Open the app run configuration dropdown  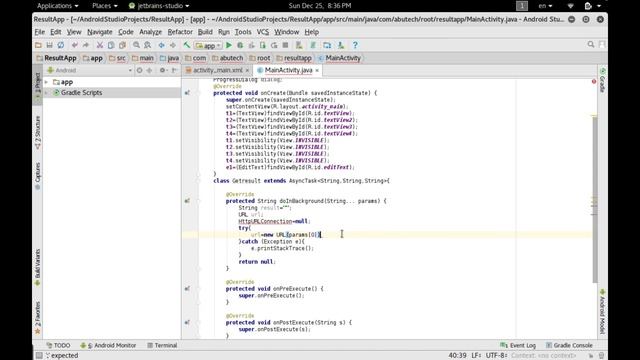pyautogui.click(x=208, y=45)
